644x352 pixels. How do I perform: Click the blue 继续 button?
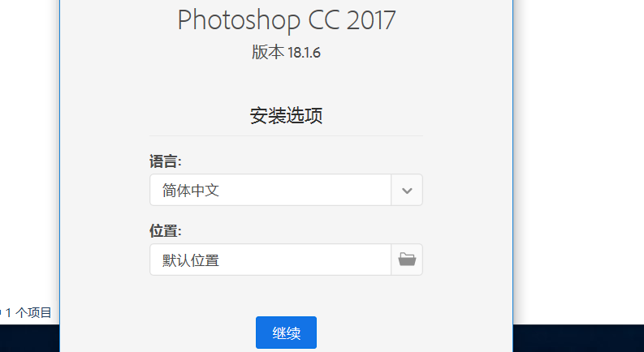[286, 333]
